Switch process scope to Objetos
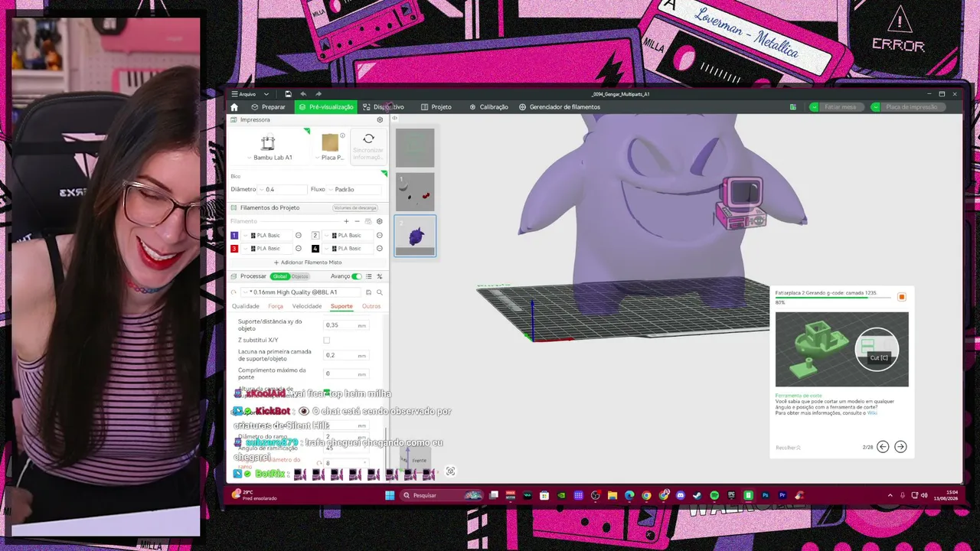 (299, 276)
